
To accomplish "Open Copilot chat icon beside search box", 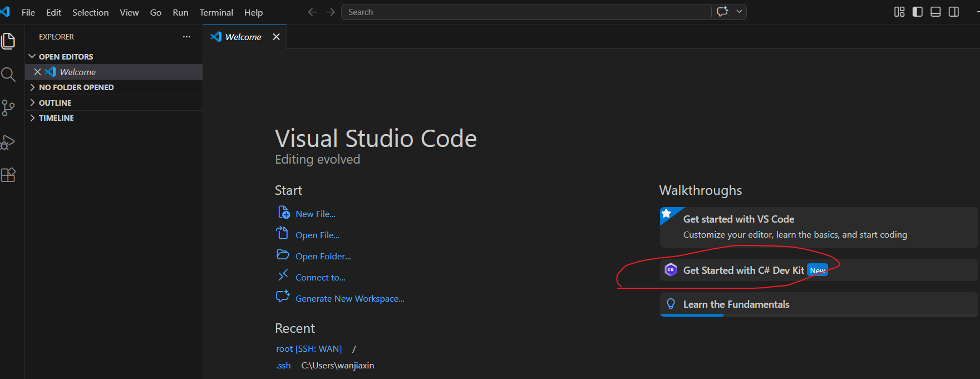I will 723,12.
